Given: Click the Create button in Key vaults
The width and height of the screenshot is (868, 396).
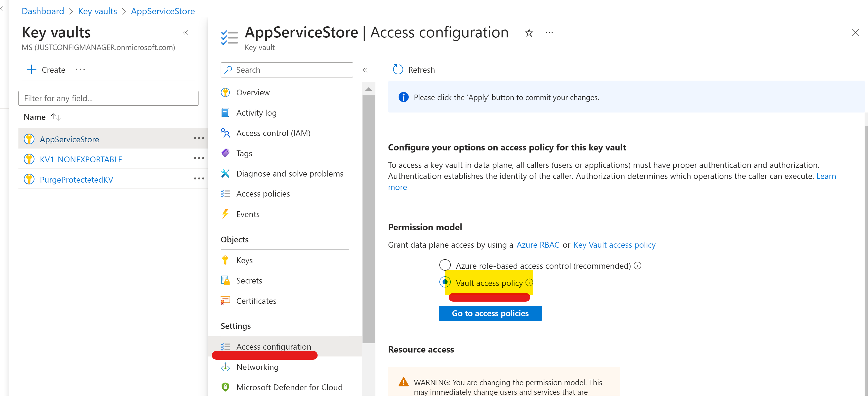Looking at the screenshot, I should 46,70.
